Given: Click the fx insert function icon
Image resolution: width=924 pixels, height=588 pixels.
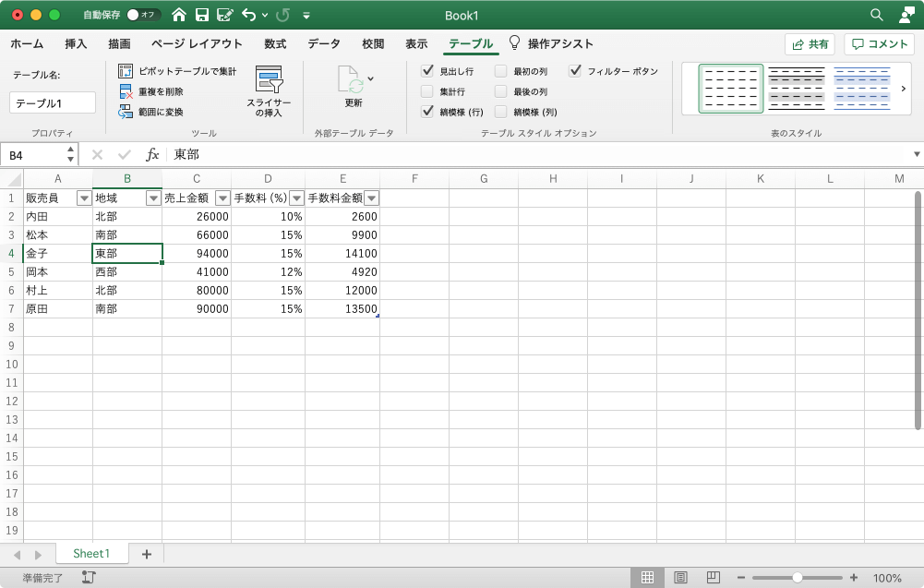Looking at the screenshot, I should [152, 155].
